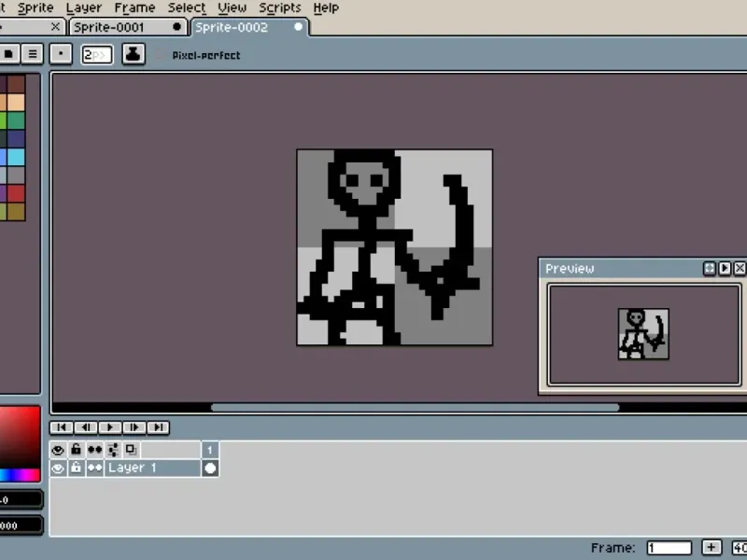Pick the teal green palette swatch
Screen dimensions: 747x560
point(16,120)
